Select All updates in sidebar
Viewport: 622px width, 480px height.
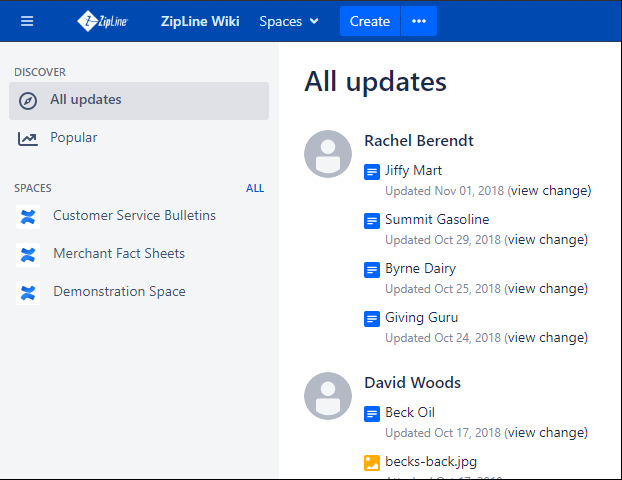[139, 101]
